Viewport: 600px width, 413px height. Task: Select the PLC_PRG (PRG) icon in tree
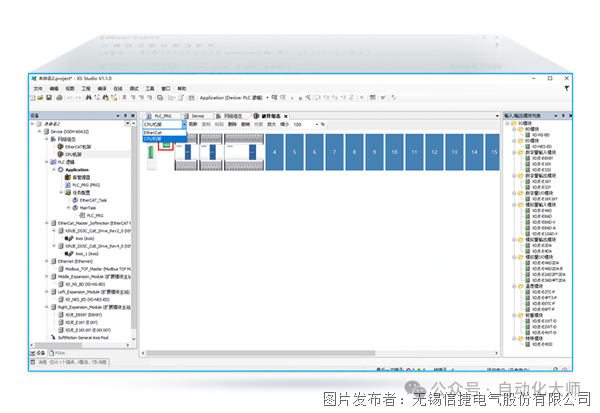coord(68,185)
